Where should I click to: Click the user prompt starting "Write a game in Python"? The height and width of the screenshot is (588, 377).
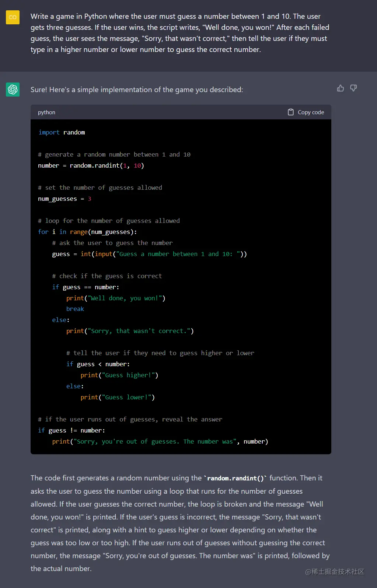180,33
